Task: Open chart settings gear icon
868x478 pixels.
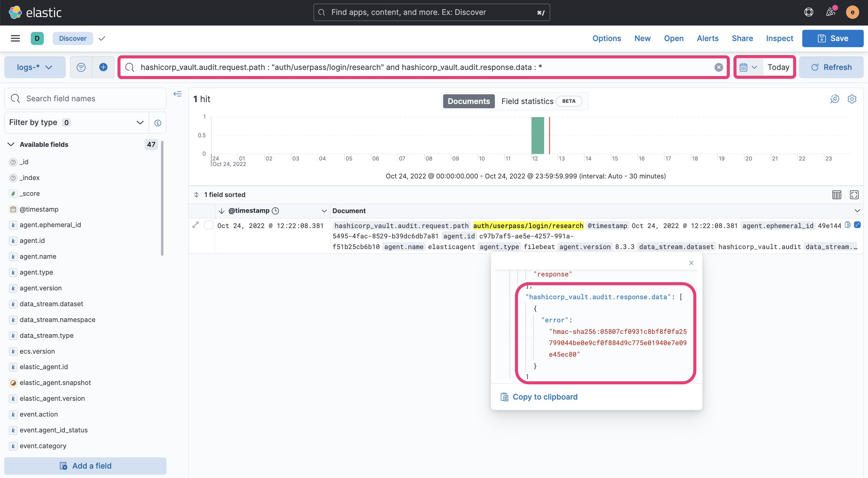Action: (852, 99)
